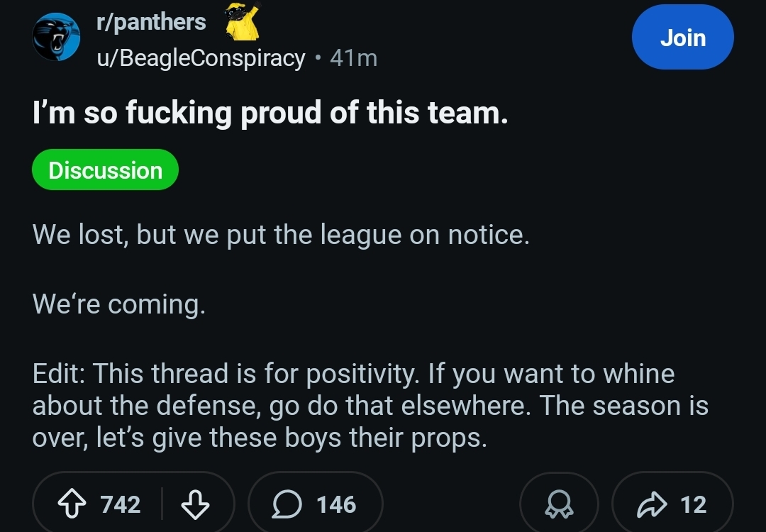
Task: Open the post title about being proud
Action: pyautogui.click(x=270, y=113)
